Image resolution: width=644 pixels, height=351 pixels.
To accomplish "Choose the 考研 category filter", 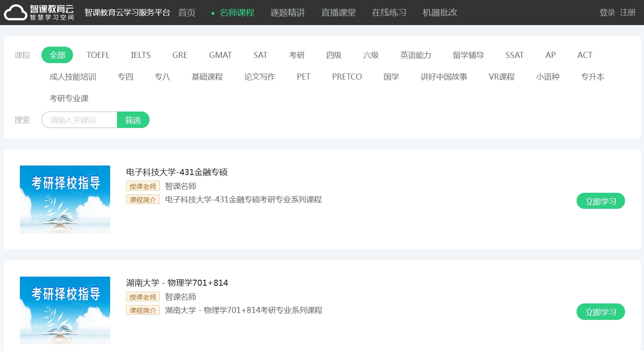I will (297, 55).
